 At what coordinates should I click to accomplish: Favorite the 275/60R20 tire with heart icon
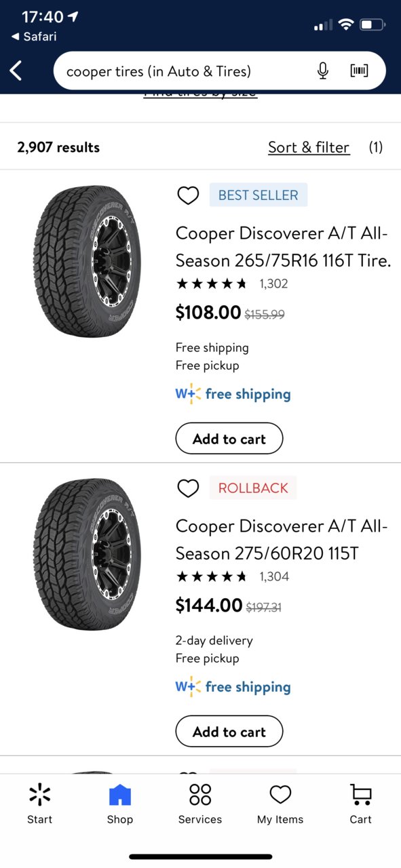tap(188, 488)
